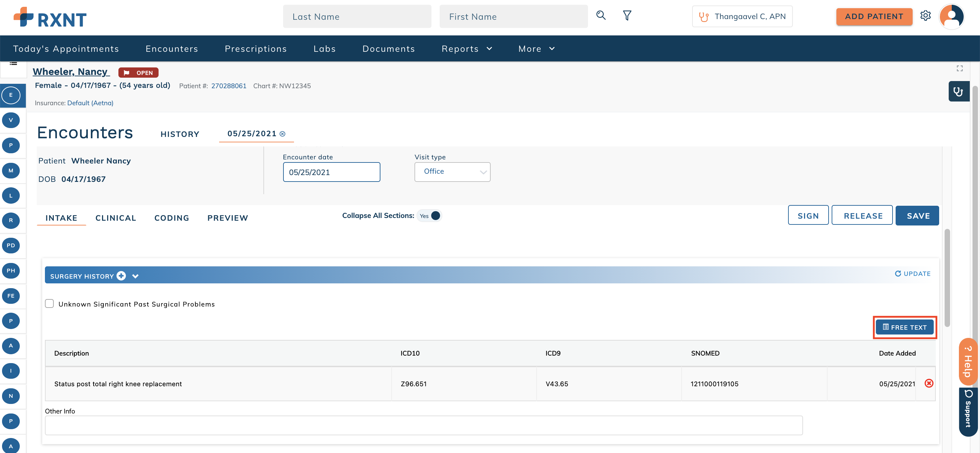Select the I sidebar circle

tap(11, 371)
